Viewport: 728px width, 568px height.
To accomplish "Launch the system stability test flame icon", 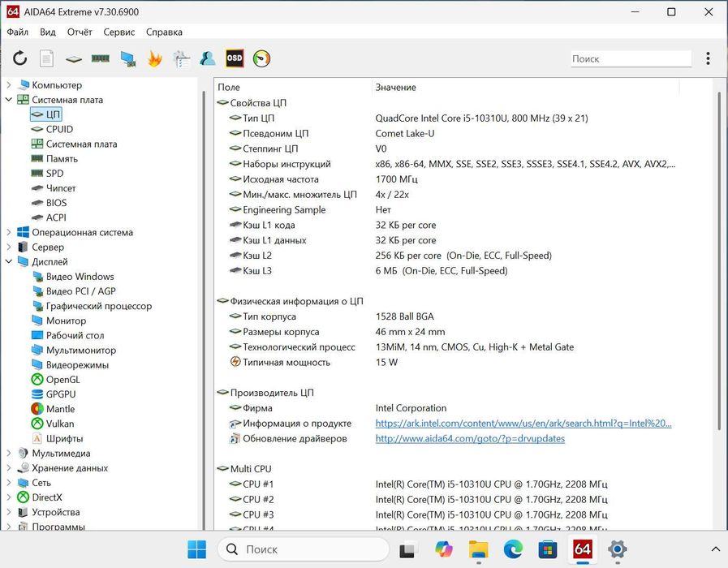I will [154, 59].
